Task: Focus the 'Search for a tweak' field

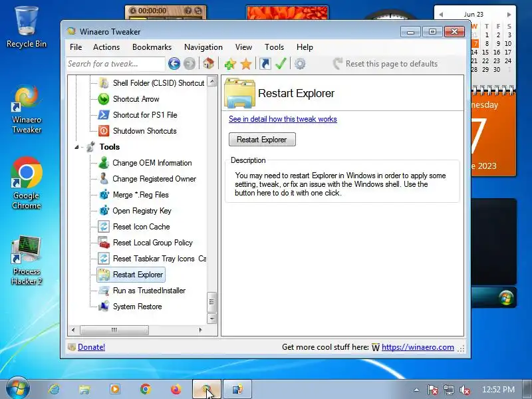Action: (115, 64)
